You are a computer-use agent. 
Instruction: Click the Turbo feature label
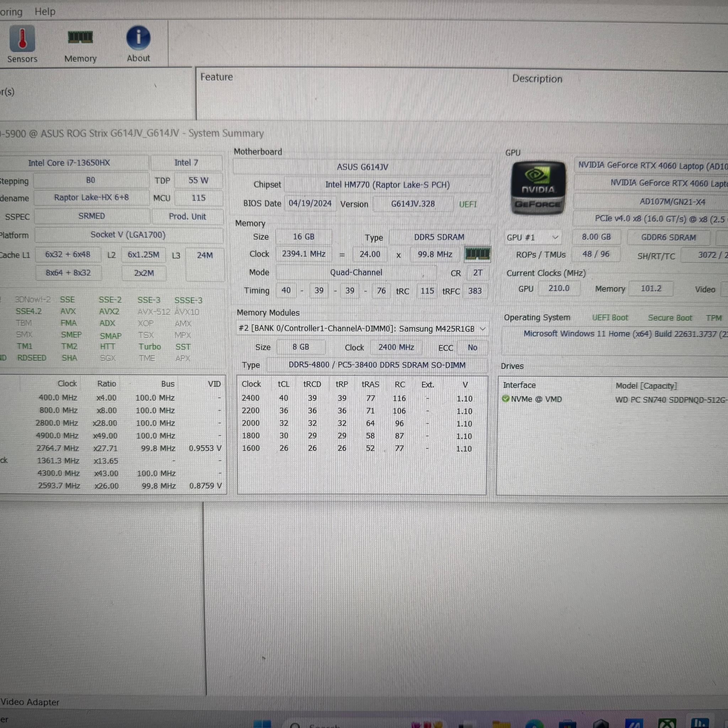(150, 347)
